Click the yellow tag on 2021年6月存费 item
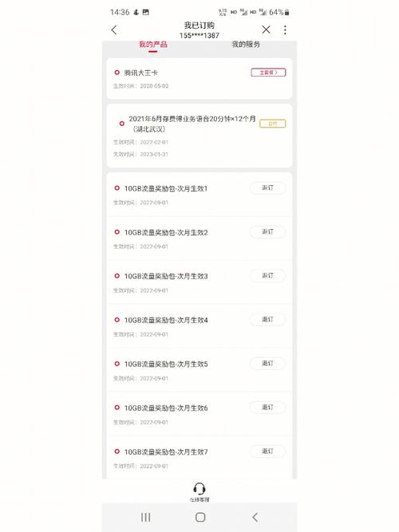The width and height of the screenshot is (399, 532). click(x=273, y=124)
